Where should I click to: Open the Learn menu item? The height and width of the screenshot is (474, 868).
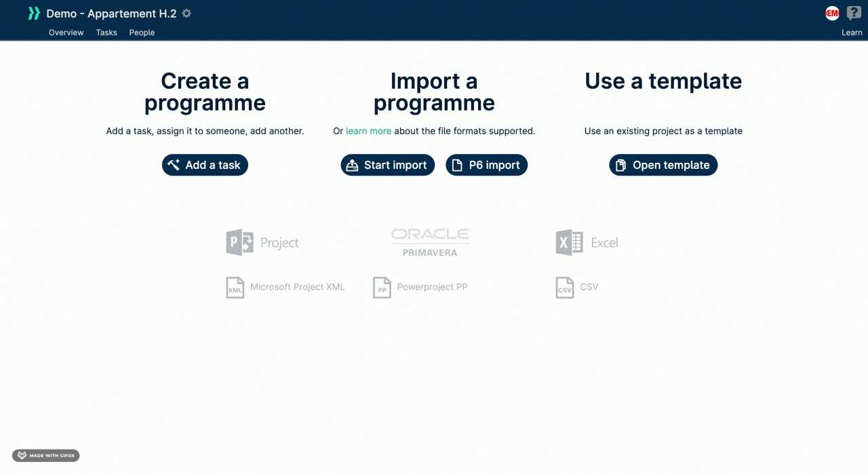pos(852,33)
